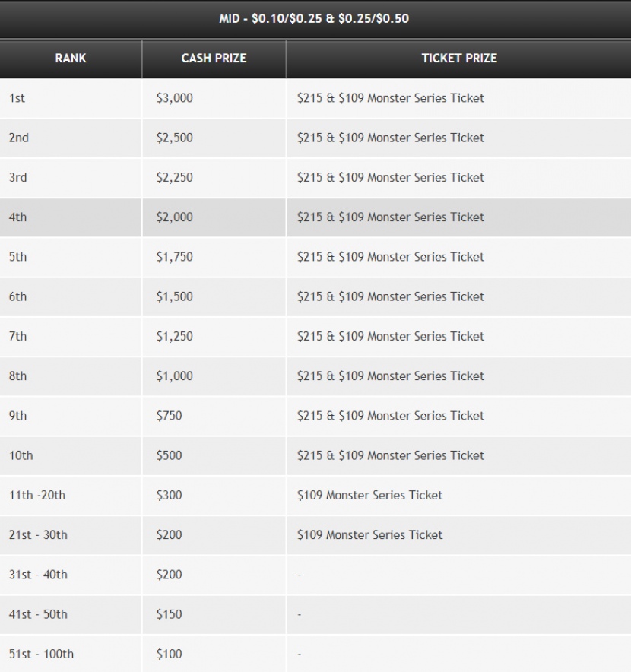Click the $1,500 prize for 6th
Screen dimensions: 631x672
[x=214, y=296]
